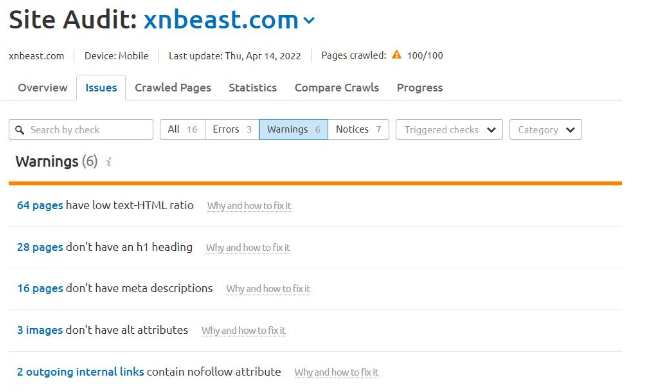This screenshot has width=647, height=392.
Task: Click 'Why and how to fix it' for text-HTML ratio
Action: tap(249, 205)
